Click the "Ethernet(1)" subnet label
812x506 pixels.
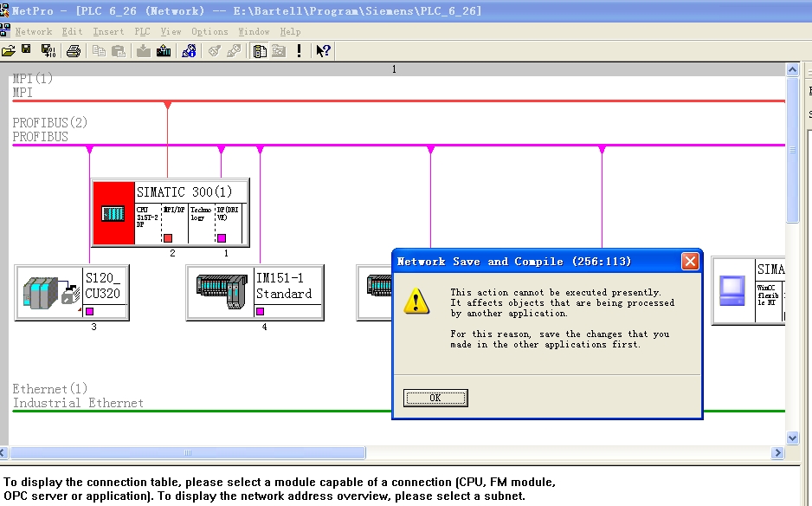coord(49,389)
